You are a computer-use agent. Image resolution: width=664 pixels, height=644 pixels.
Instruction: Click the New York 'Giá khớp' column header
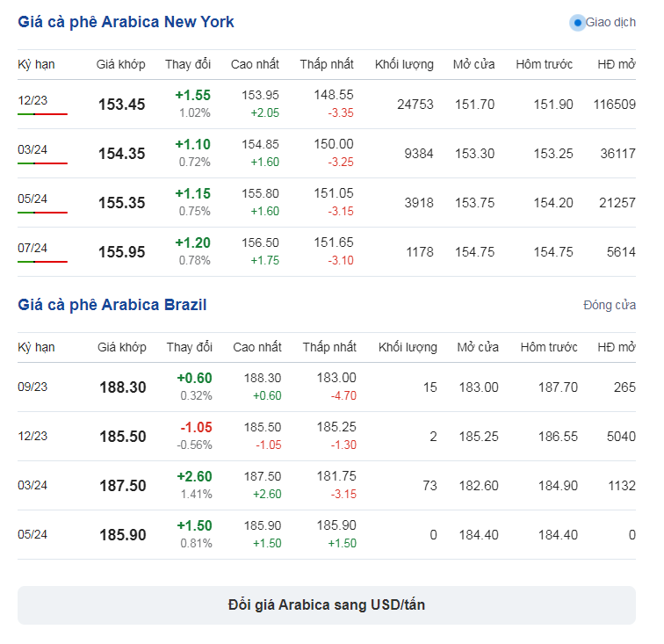[x=120, y=64]
